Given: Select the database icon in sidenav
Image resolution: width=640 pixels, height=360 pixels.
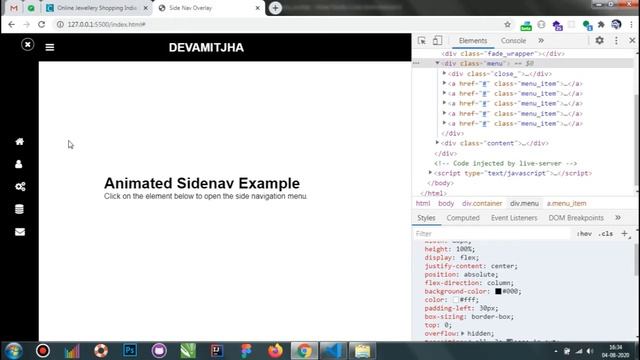Looking at the screenshot, I should tap(19, 209).
